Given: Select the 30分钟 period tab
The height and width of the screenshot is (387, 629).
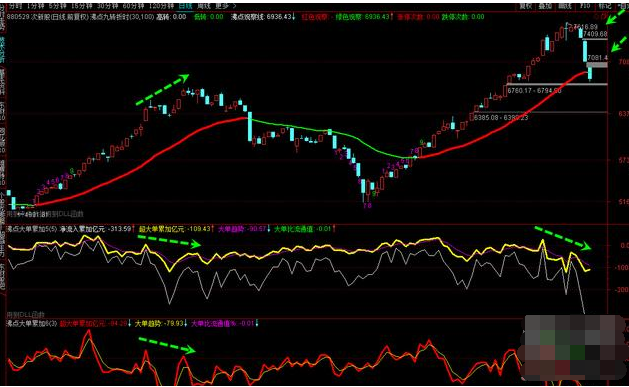Looking at the screenshot, I should pos(108,6).
